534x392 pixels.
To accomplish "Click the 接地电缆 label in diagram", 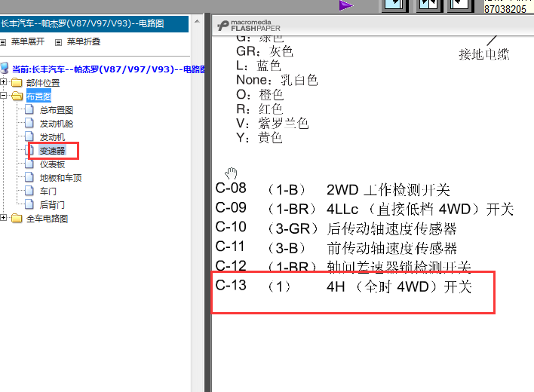I will click(x=484, y=54).
